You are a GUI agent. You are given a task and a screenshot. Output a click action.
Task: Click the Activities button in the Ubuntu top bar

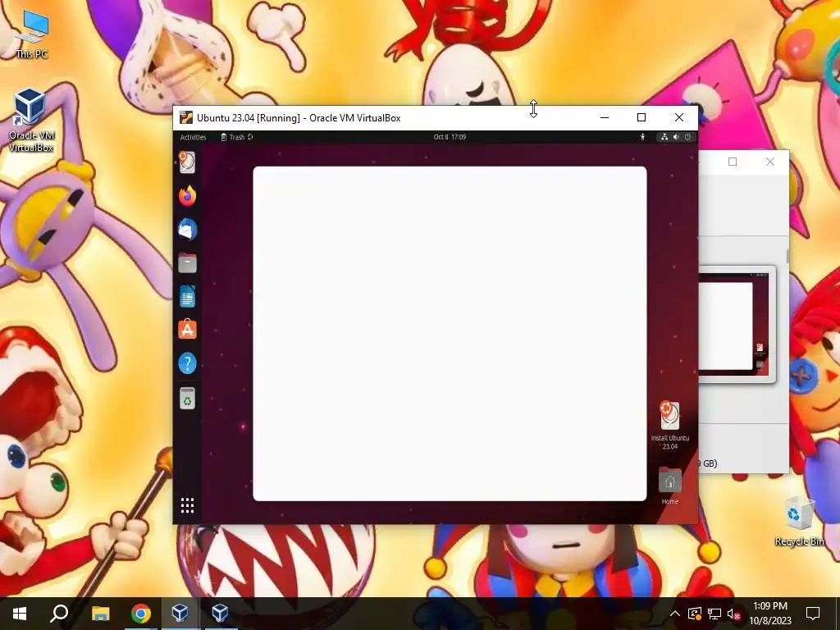tap(193, 137)
